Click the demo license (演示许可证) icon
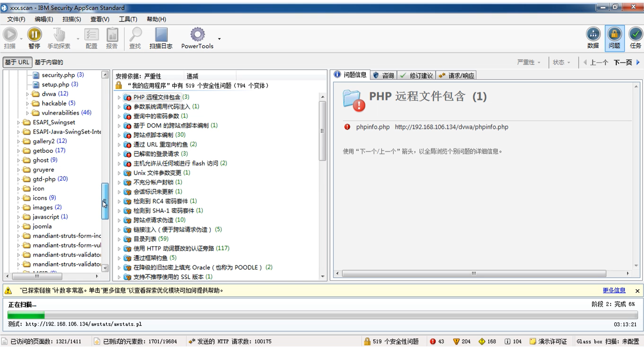This screenshot has width=644, height=347. pyautogui.click(x=533, y=341)
